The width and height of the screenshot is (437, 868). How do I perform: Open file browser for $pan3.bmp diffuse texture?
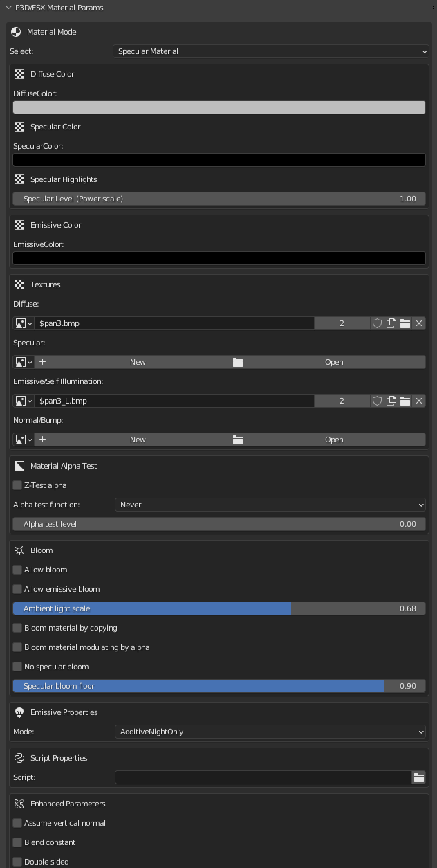pos(405,323)
